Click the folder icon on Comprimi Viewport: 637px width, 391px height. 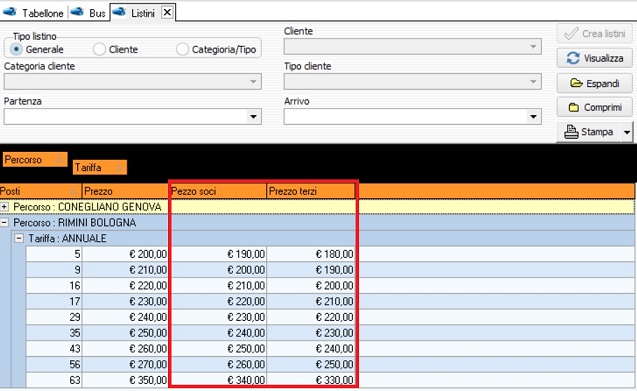[x=574, y=107]
